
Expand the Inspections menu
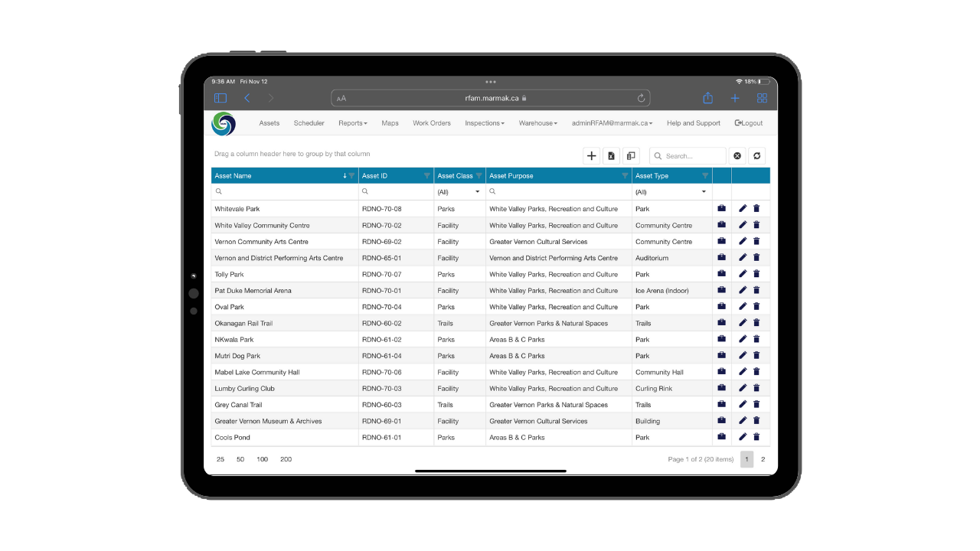[x=484, y=122]
